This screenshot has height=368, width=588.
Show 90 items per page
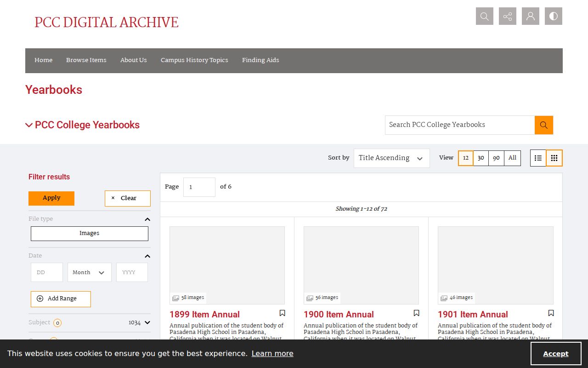pos(496,158)
